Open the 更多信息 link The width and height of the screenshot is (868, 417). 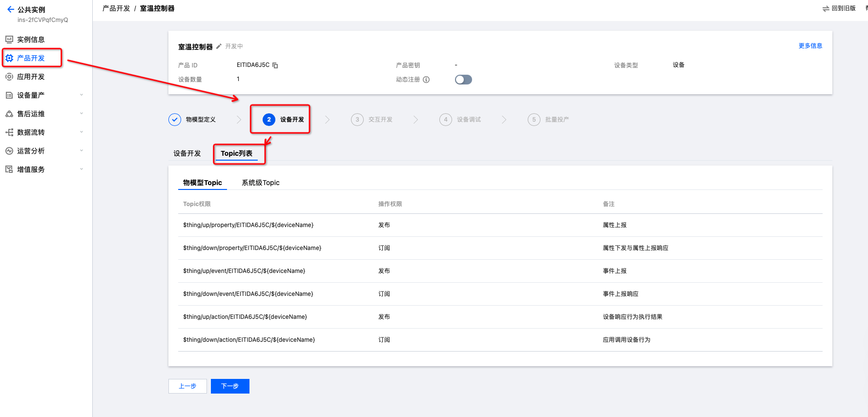(810, 46)
